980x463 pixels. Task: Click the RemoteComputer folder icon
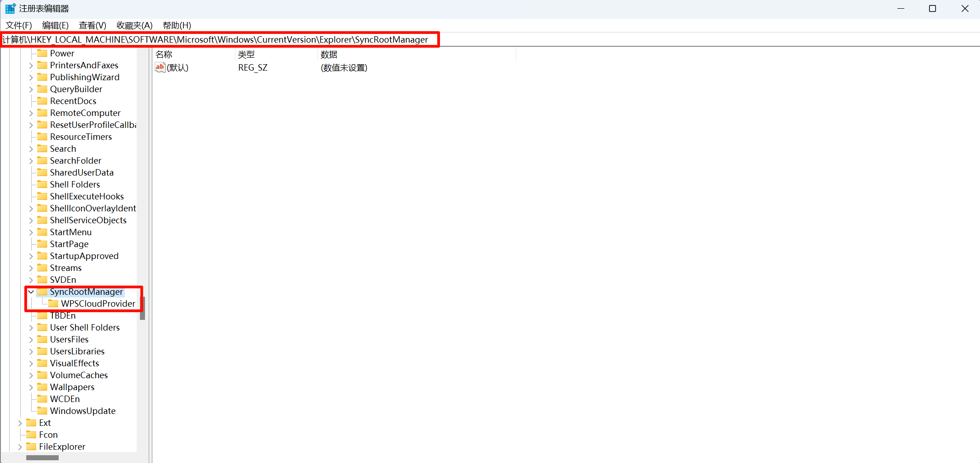[x=42, y=113]
